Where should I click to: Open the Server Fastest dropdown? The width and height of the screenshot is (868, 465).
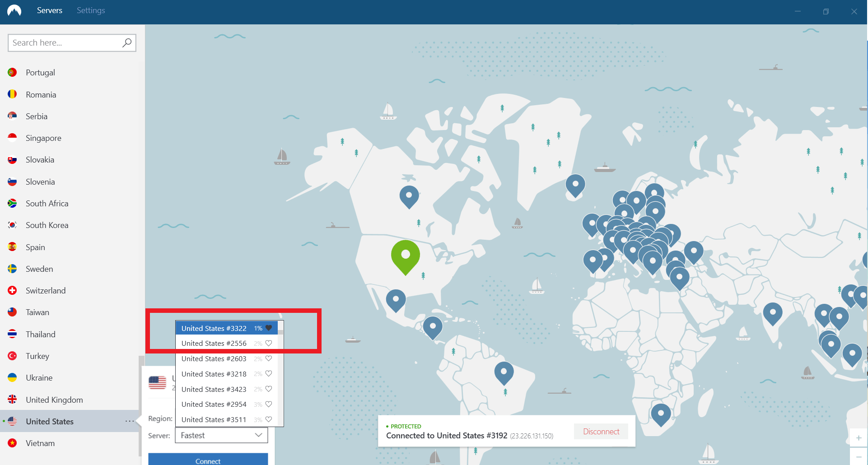[221, 435]
